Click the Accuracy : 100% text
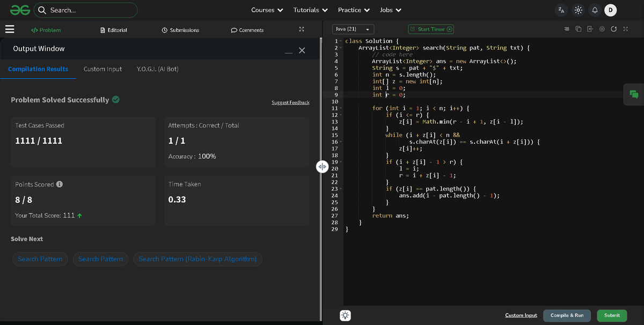 click(192, 156)
